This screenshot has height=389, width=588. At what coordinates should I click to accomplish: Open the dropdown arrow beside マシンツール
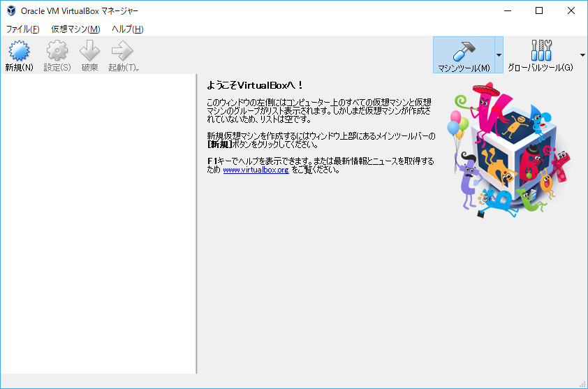click(x=499, y=55)
